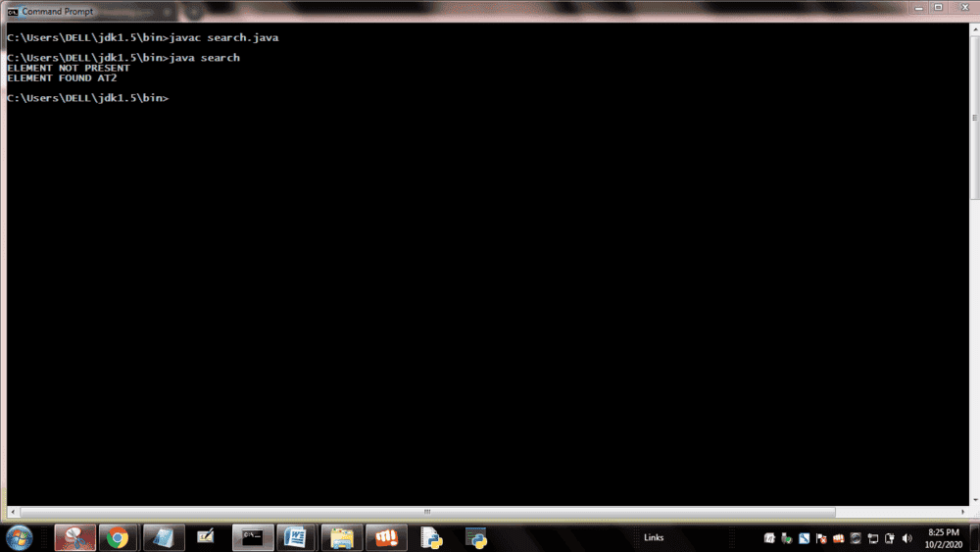The width and height of the screenshot is (980, 552).
Task: Open Windows Explorer folder in the taskbar
Action: (342, 537)
